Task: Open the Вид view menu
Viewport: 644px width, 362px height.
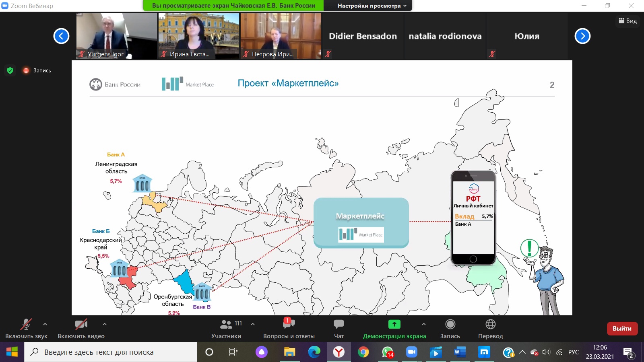Action: pyautogui.click(x=627, y=21)
